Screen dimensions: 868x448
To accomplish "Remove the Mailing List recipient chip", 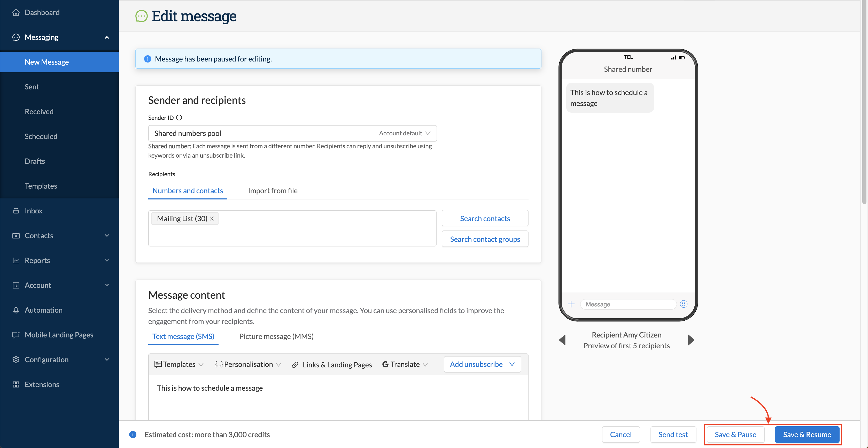I will (x=212, y=218).
